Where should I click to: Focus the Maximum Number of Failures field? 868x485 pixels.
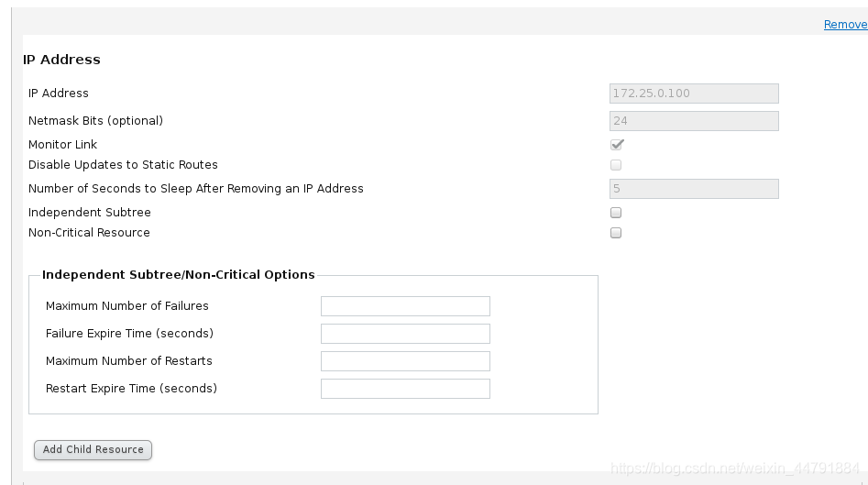[405, 306]
